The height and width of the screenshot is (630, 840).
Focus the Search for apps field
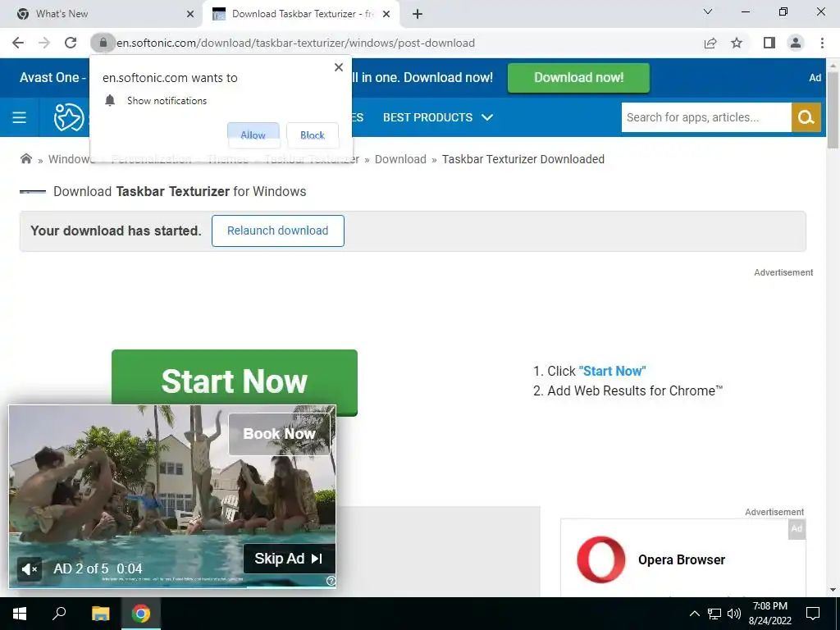706,117
